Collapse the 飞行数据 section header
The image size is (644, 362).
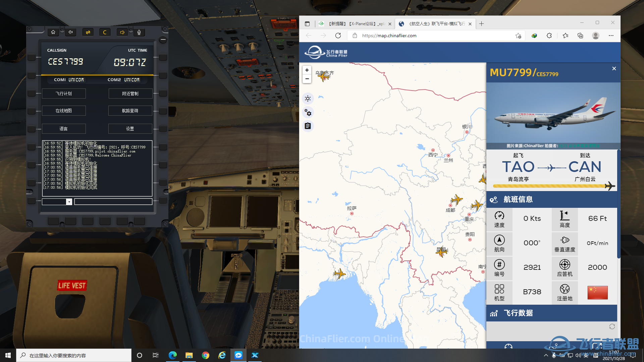[552, 313]
